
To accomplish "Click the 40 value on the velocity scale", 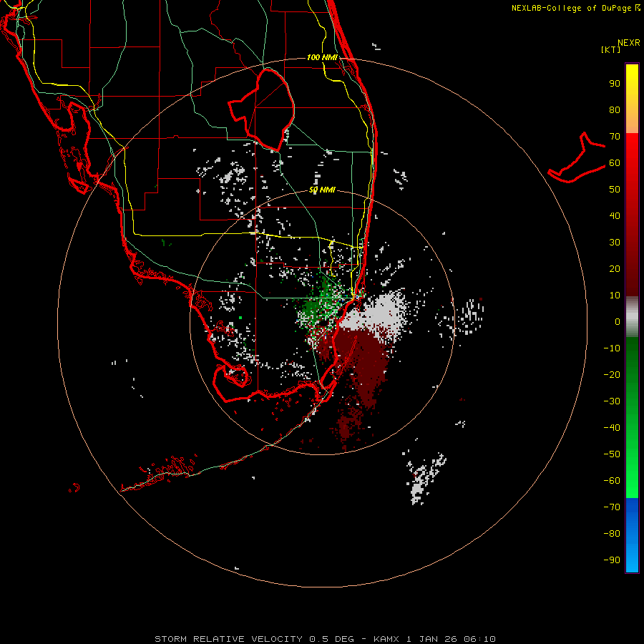I will tap(615, 216).
